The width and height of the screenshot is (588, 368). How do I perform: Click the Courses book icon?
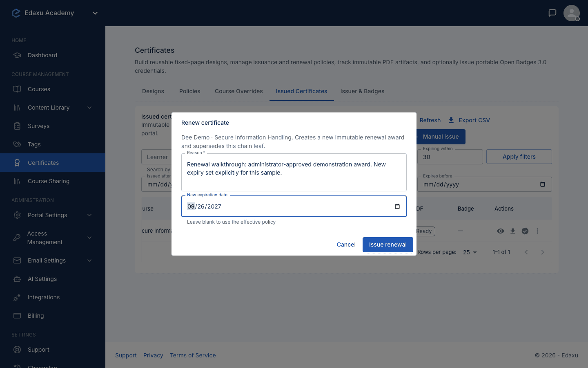tap(17, 89)
